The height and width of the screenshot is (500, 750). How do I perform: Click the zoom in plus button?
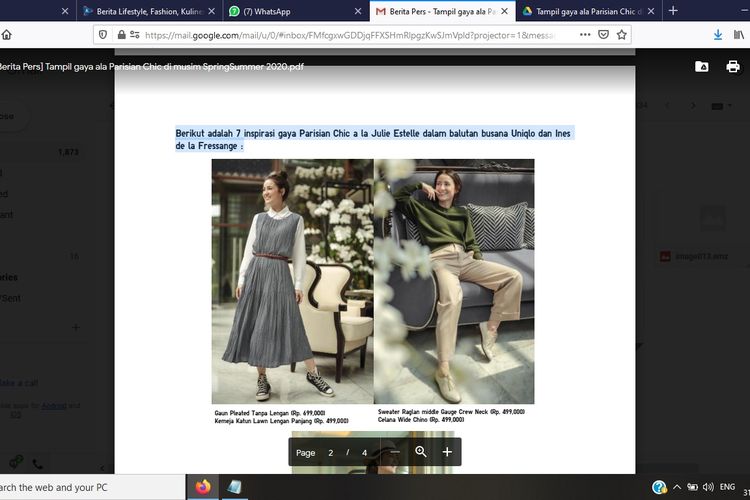click(x=447, y=452)
